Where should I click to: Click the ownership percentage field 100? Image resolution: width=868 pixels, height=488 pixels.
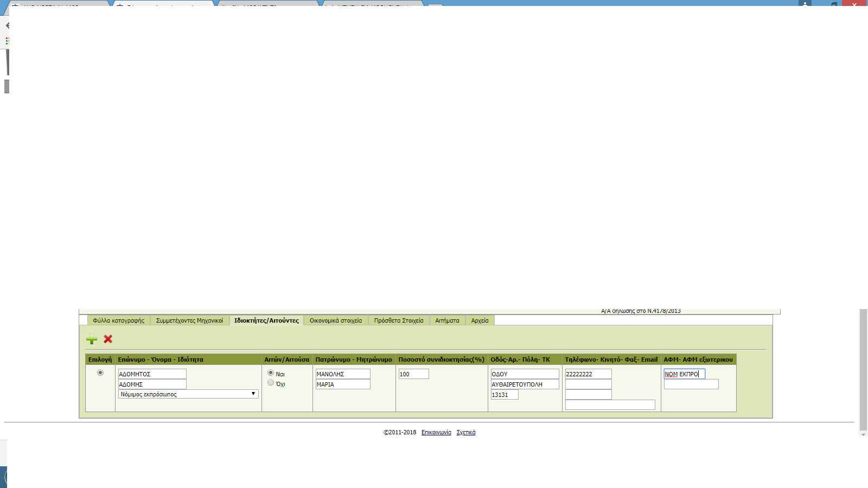coord(414,374)
